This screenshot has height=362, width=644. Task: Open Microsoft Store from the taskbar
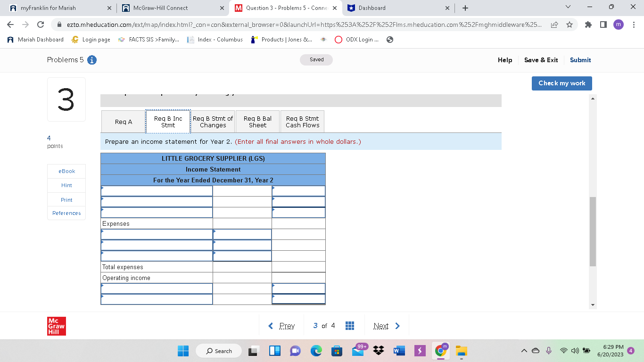coord(336,351)
